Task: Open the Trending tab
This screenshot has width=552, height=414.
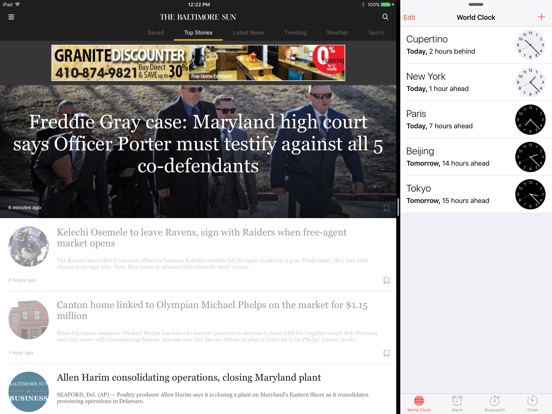Action: click(295, 32)
